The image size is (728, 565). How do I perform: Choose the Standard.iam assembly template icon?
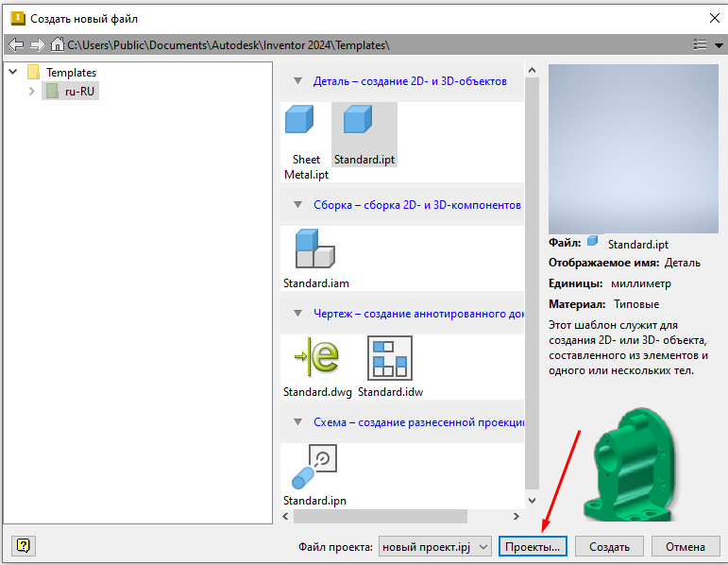coord(315,248)
